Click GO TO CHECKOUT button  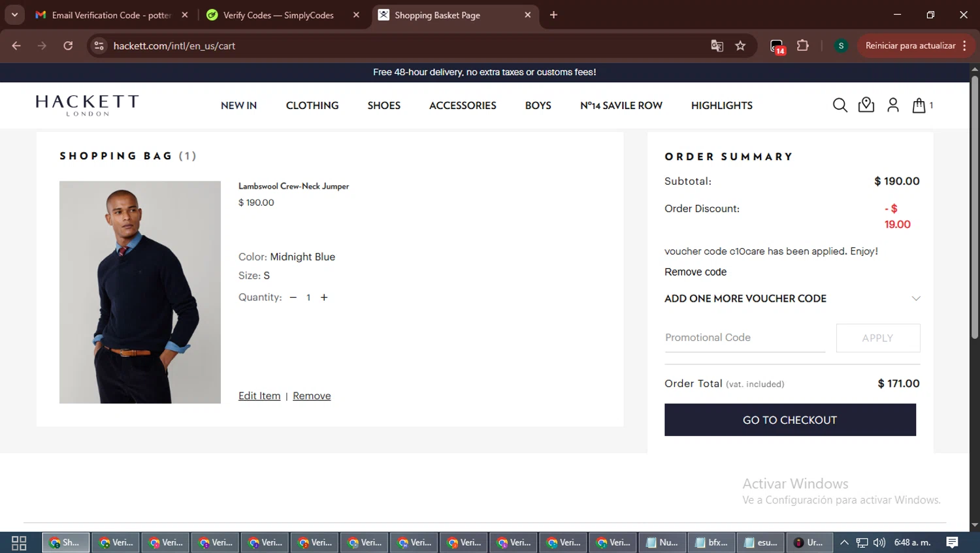[790, 420]
